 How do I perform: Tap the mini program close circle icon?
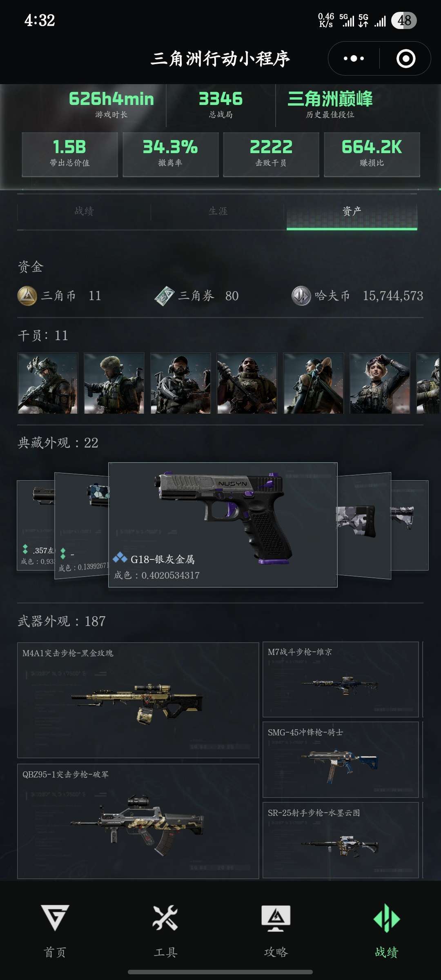point(406,58)
